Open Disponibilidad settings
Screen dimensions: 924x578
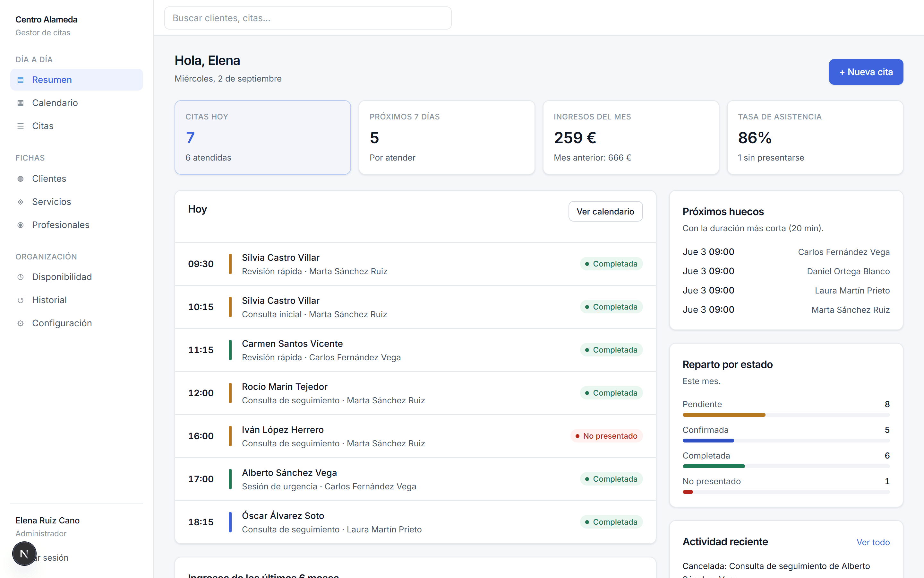tap(76, 277)
